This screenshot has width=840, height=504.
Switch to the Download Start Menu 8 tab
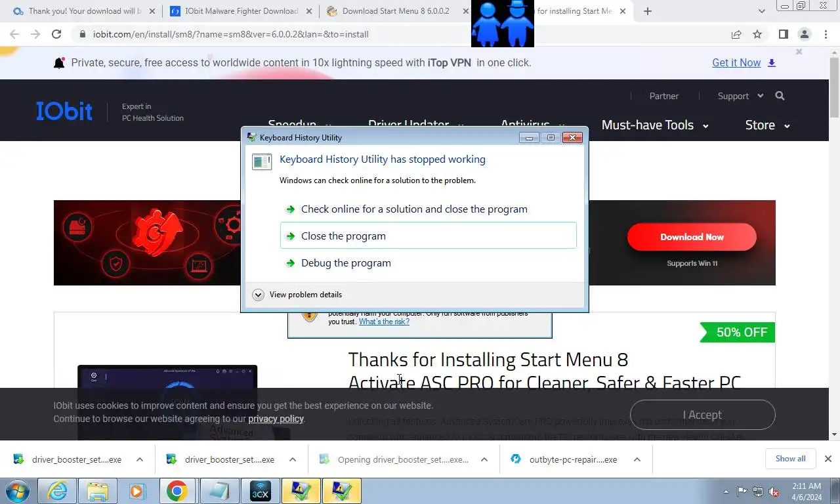(x=396, y=11)
